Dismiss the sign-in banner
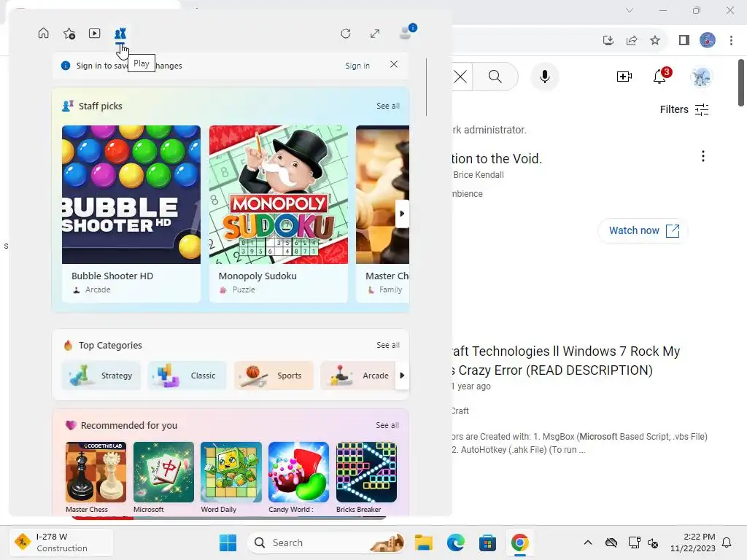 [393, 64]
